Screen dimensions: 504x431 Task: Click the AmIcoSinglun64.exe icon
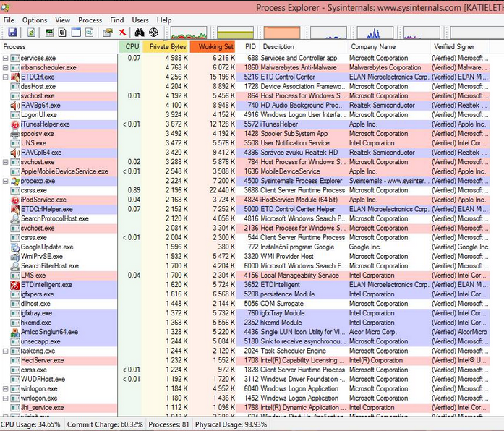[15, 332]
